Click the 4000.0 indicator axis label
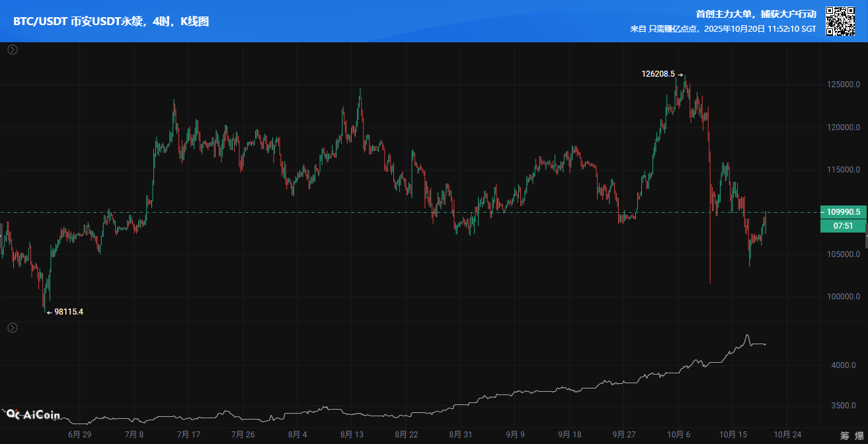This screenshot has width=868, height=444. [843, 365]
